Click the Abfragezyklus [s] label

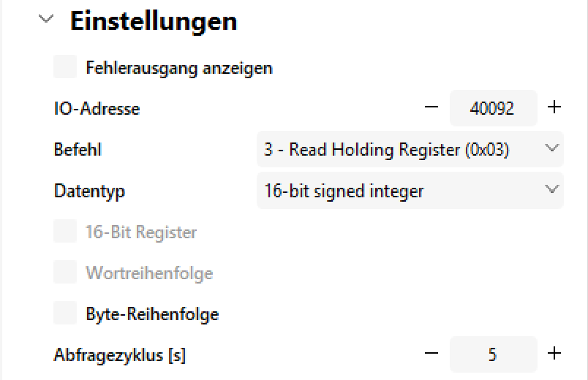tap(120, 355)
